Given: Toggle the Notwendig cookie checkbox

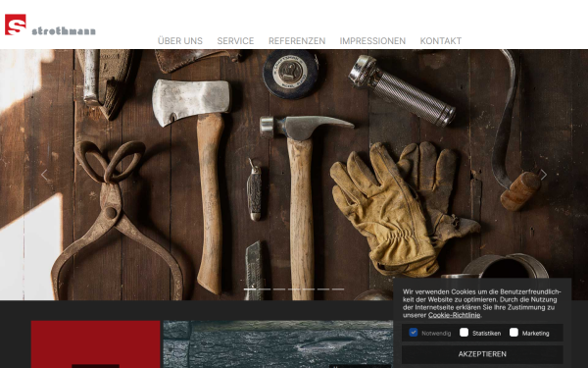Looking at the screenshot, I should coord(414,333).
